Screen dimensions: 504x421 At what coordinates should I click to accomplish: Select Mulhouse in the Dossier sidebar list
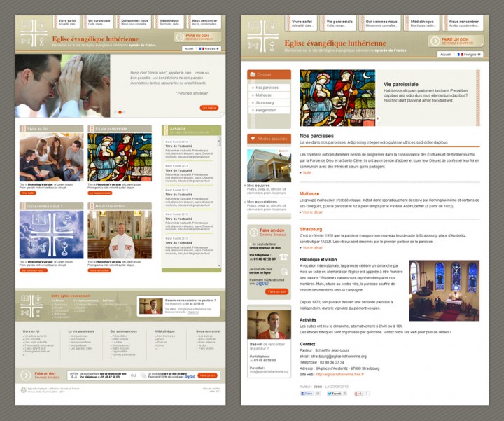264,95
